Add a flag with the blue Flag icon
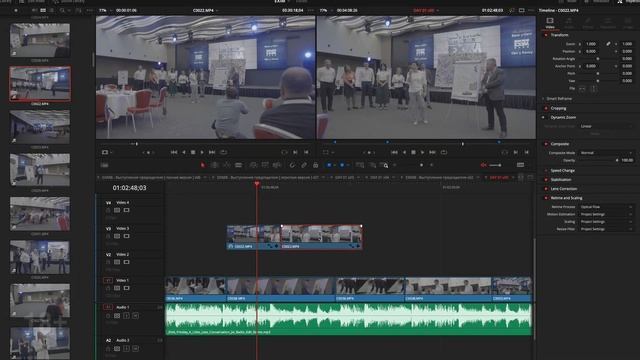Image resolution: width=640 pixels, height=360 pixels. pos(329,165)
